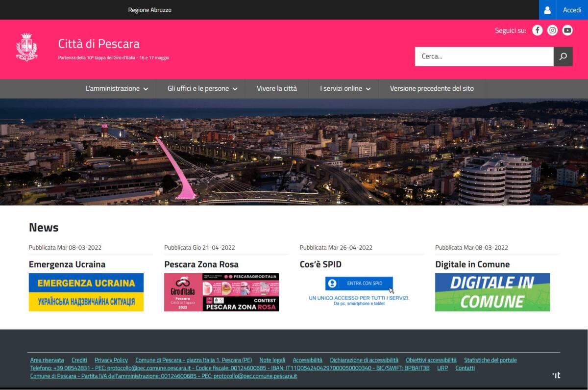This screenshot has width=588, height=390.
Task: Click the 'Seguici su:' label
Action: [x=511, y=30]
